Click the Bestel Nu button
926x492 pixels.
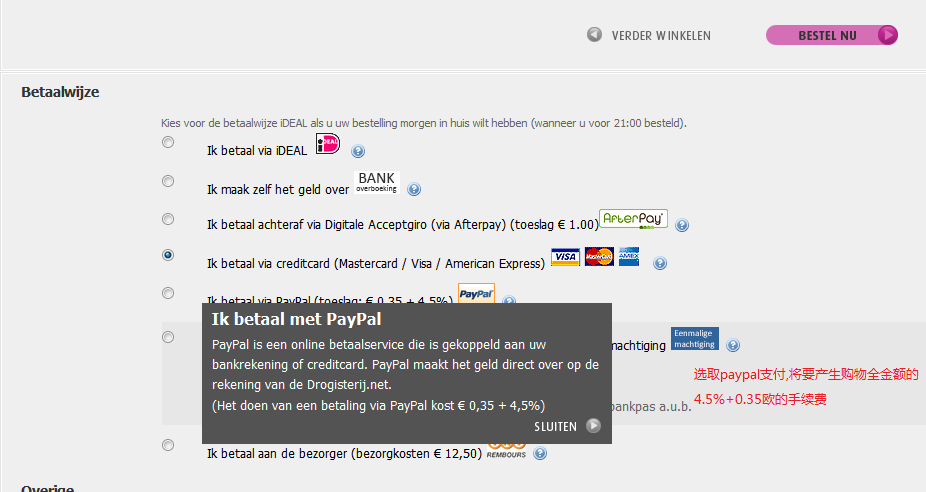click(832, 35)
